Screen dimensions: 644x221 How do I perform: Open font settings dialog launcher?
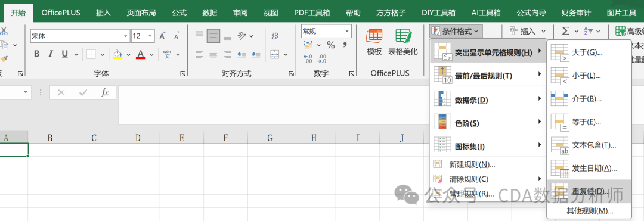pos(182,74)
